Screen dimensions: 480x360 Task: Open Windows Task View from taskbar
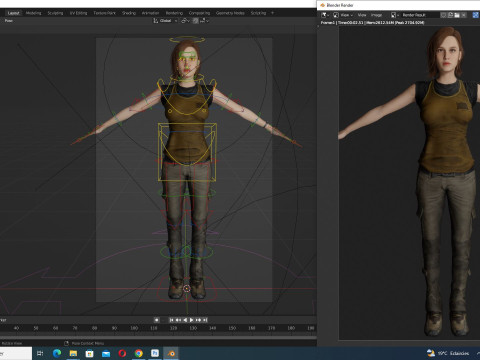tap(40, 353)
